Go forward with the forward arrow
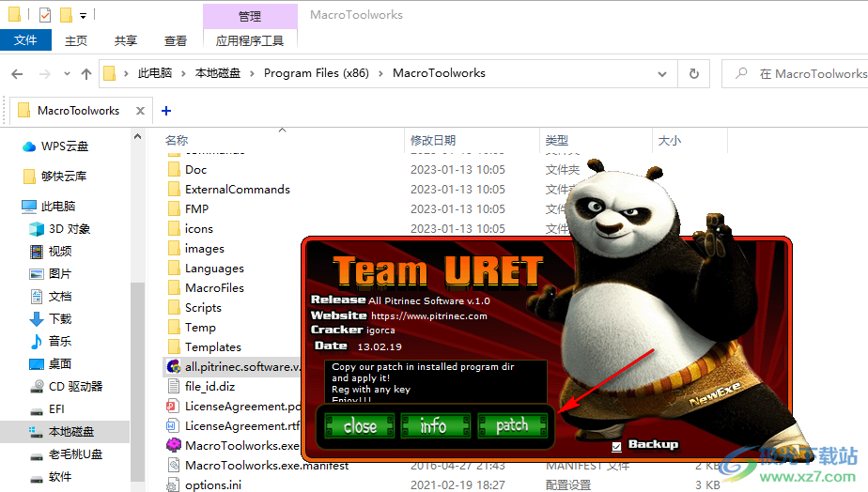868x492 pixels. [x=45, y=73]
